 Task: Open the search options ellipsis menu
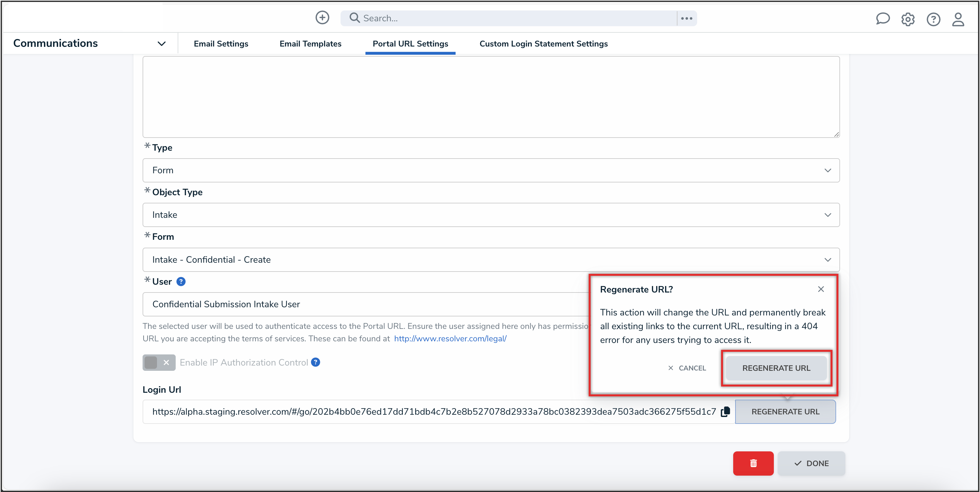pos(687,18)
